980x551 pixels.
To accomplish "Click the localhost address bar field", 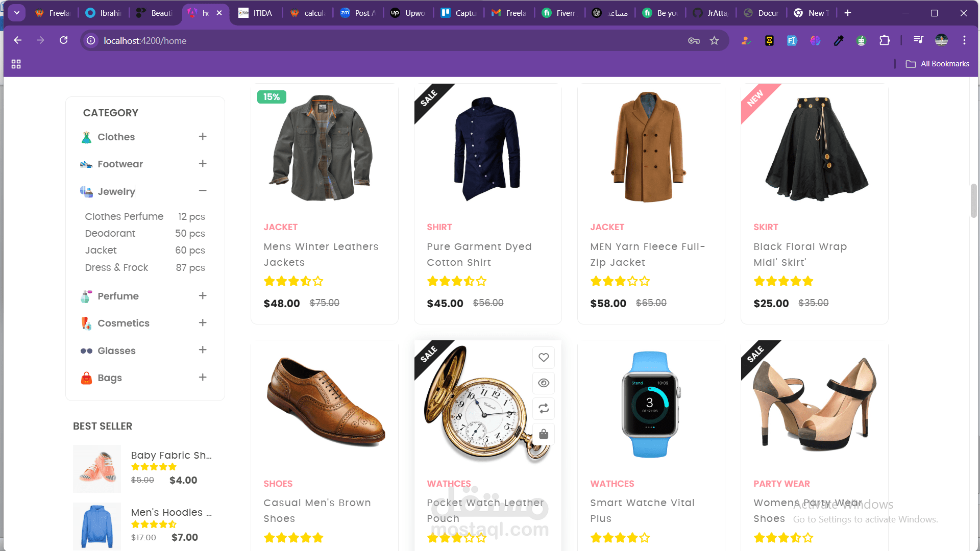I will pyautogui.click(x=357, y=40).
